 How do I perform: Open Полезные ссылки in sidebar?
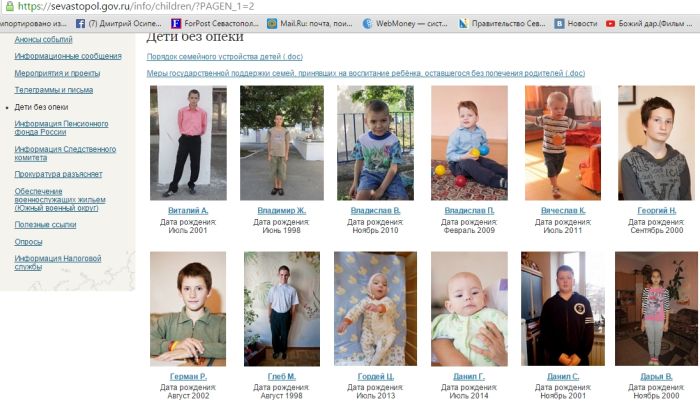tap(45, 225)
